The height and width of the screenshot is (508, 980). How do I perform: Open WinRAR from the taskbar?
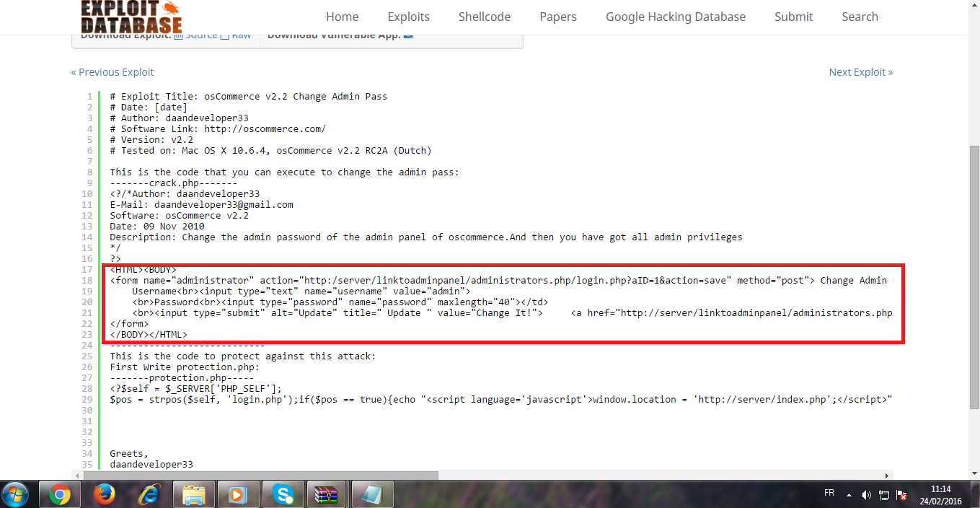pos(327,495)
